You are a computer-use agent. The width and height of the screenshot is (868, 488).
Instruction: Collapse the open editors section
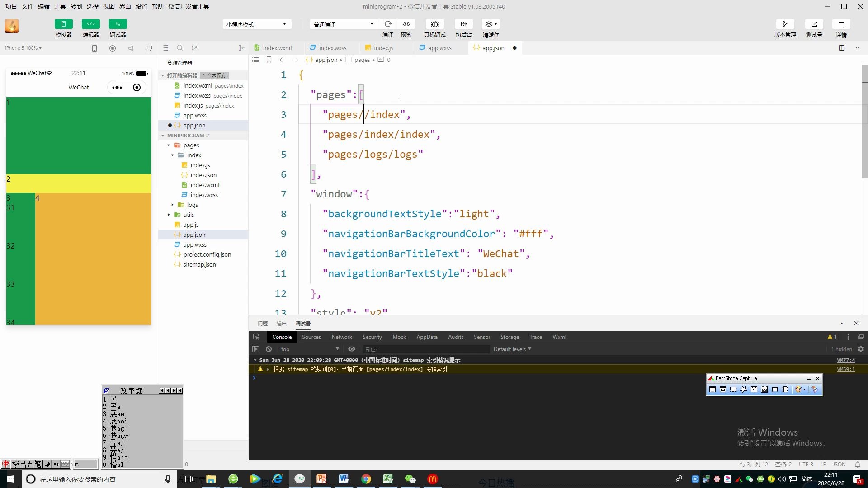tap(163, 75)
